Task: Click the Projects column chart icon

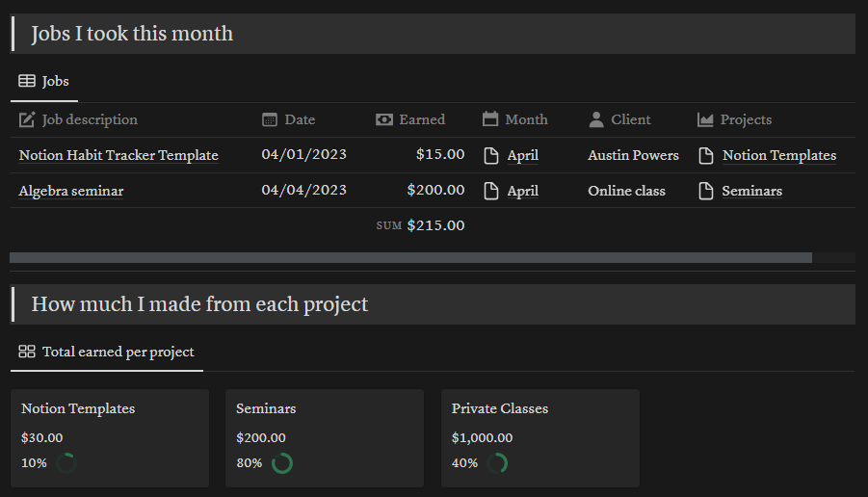Action: pos(705,120)
